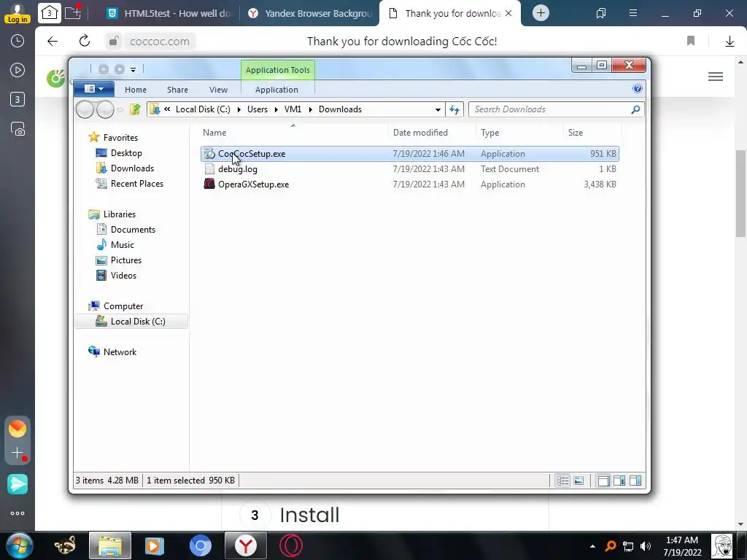
Task: Select the OperaGXSetup.exe file
Action: [x=410, y=184]
